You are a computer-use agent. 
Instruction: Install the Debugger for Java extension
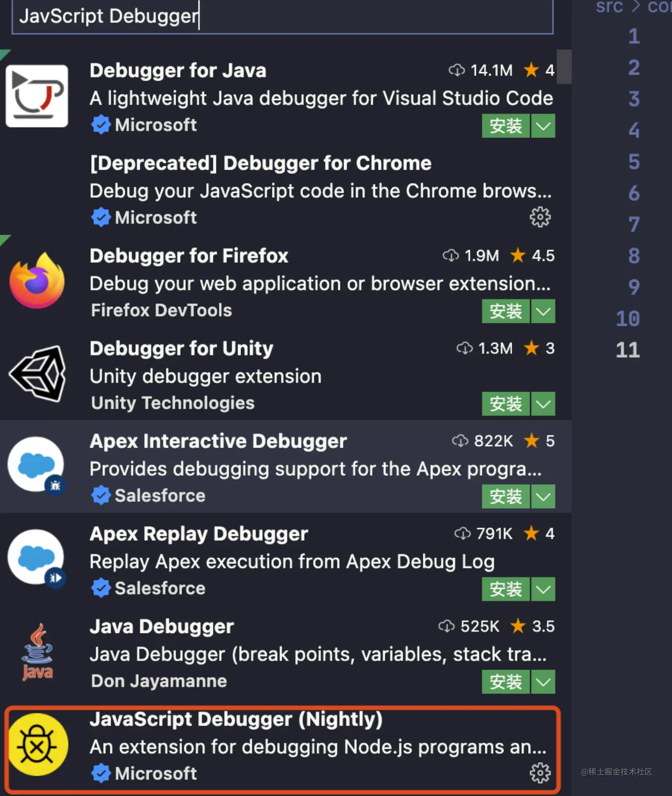pyautogui.click(x=506, y=126)
